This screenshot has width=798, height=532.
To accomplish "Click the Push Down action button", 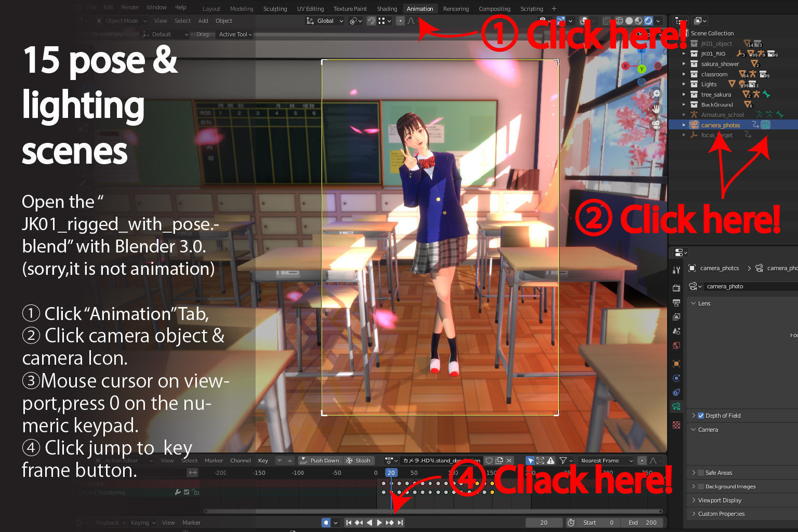I will (x=320, y=460).
